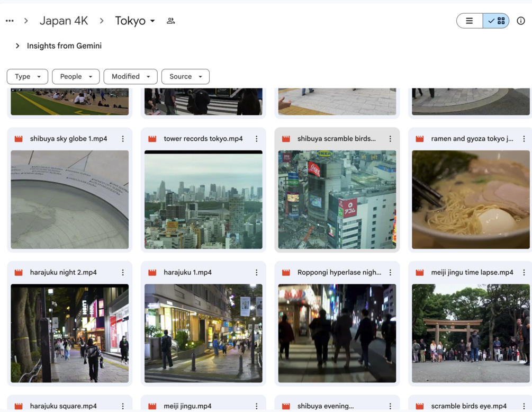Click video file icon of scramble birds eye.mp4
Image resolution: width=532 pixels, height=412 pixels.
click(420, 406)
